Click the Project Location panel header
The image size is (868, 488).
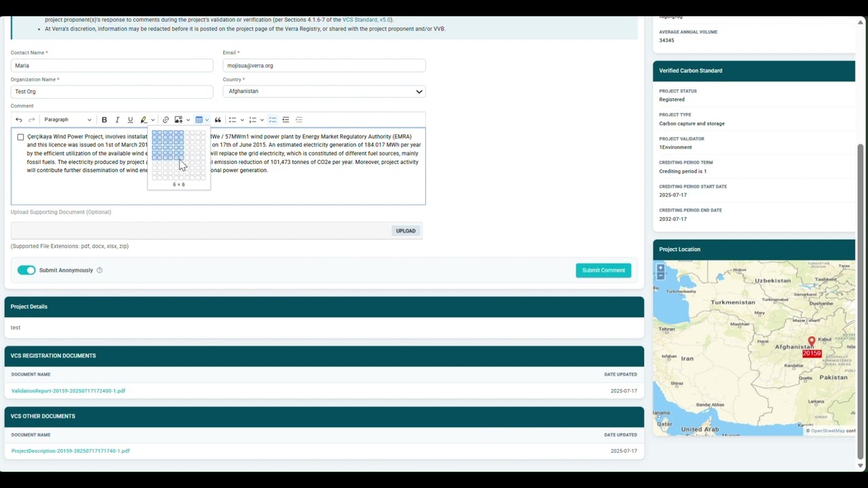click(x=754, y=249)
